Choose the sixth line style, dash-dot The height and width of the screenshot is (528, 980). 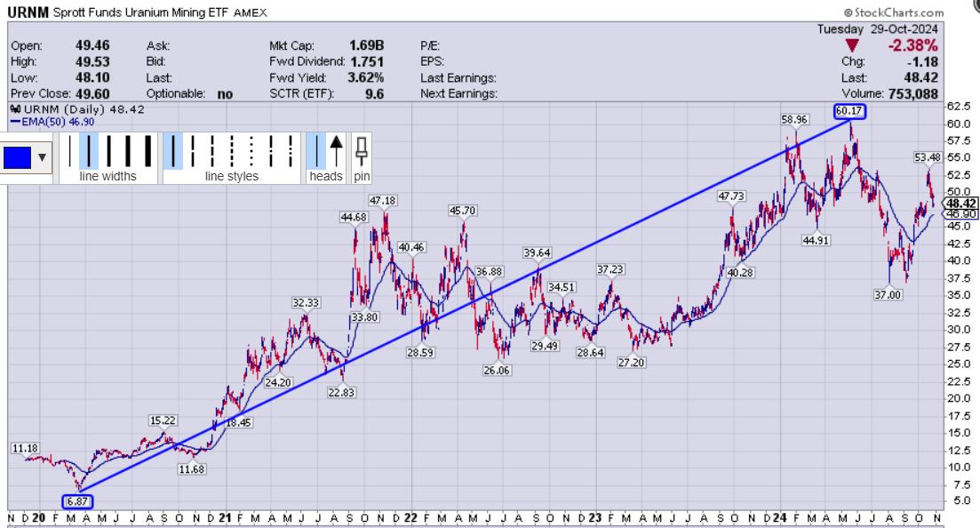(271, 151)
